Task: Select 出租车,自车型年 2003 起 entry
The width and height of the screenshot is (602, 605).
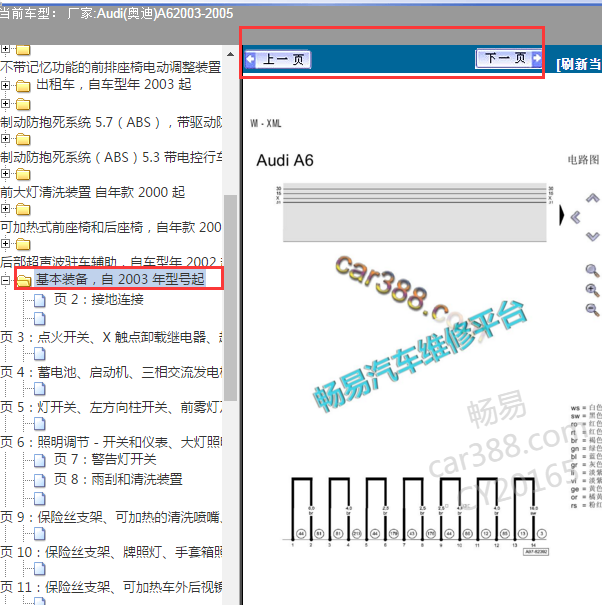Action: (114, 84)
